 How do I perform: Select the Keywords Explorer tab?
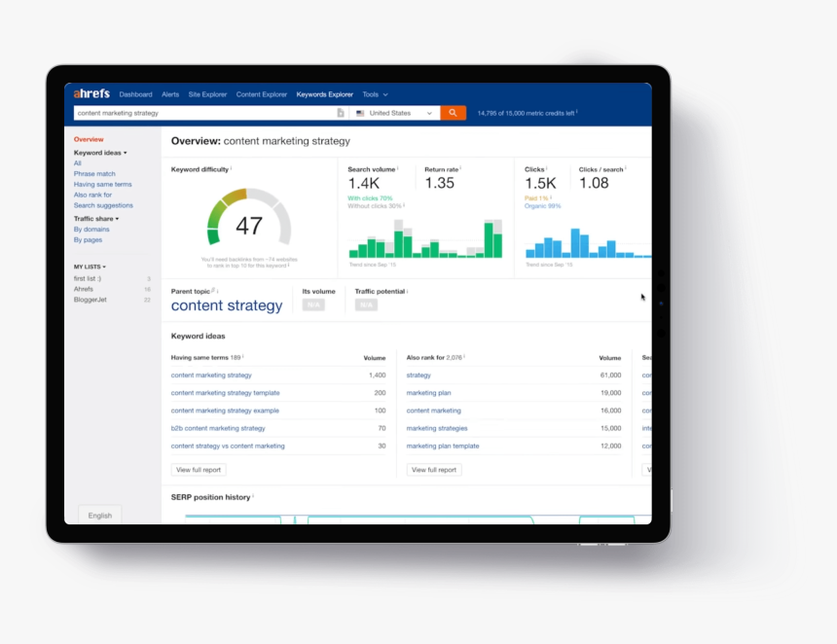(324, 94)
